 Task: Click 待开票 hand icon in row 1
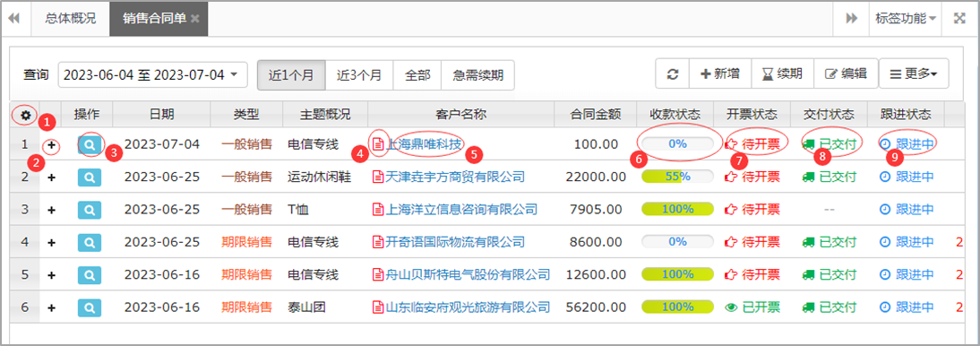coord(731,144)
